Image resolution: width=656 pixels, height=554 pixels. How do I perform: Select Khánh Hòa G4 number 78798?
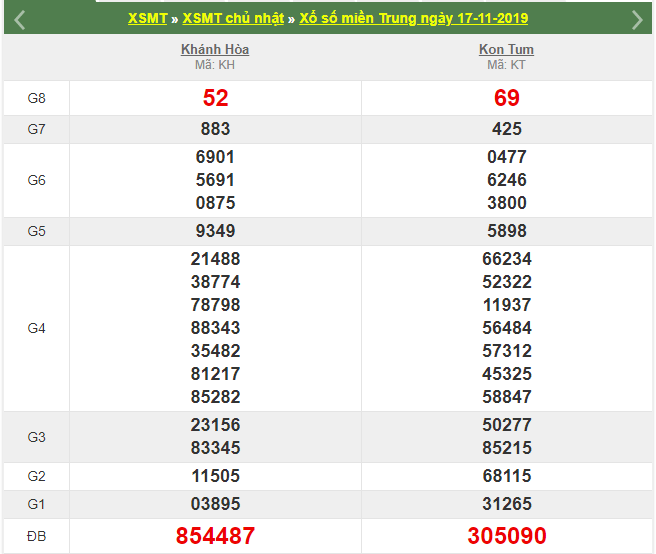click(215, 305)
